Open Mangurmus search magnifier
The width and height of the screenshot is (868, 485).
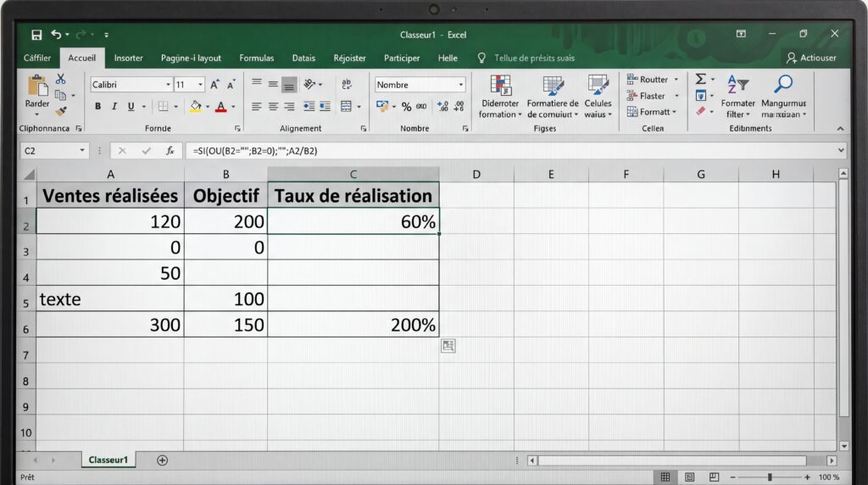tap(783, 97)
